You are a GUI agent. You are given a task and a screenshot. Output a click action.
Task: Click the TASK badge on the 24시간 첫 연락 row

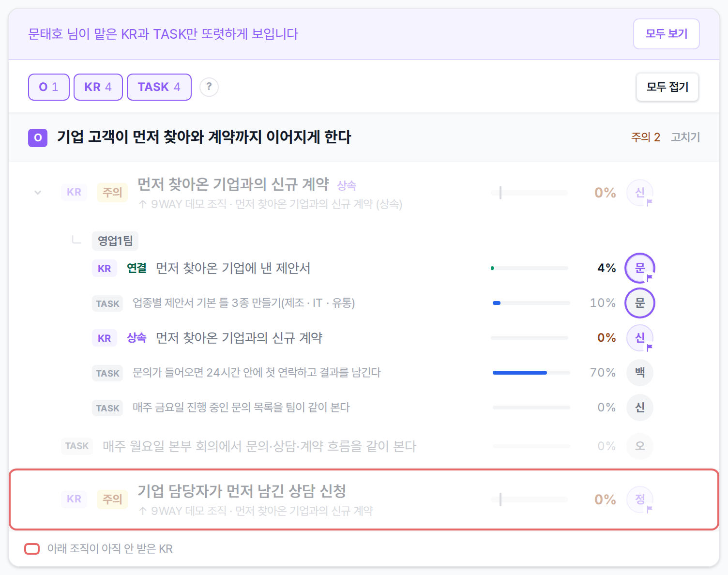(107, 373)
